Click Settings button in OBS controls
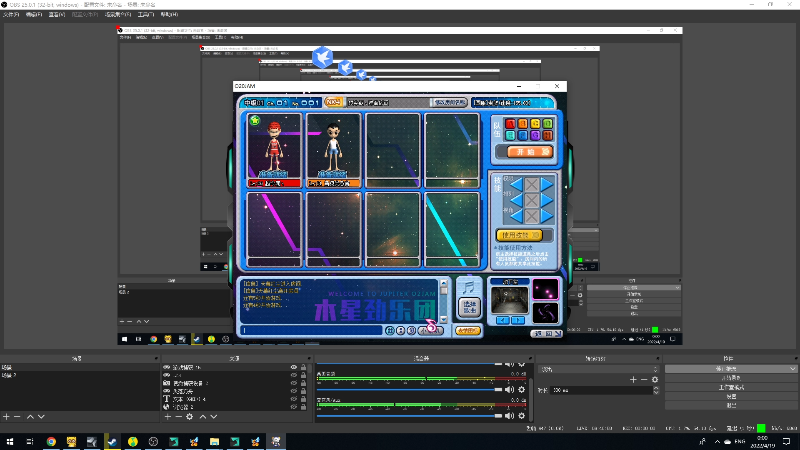 [x=731, y=396]
